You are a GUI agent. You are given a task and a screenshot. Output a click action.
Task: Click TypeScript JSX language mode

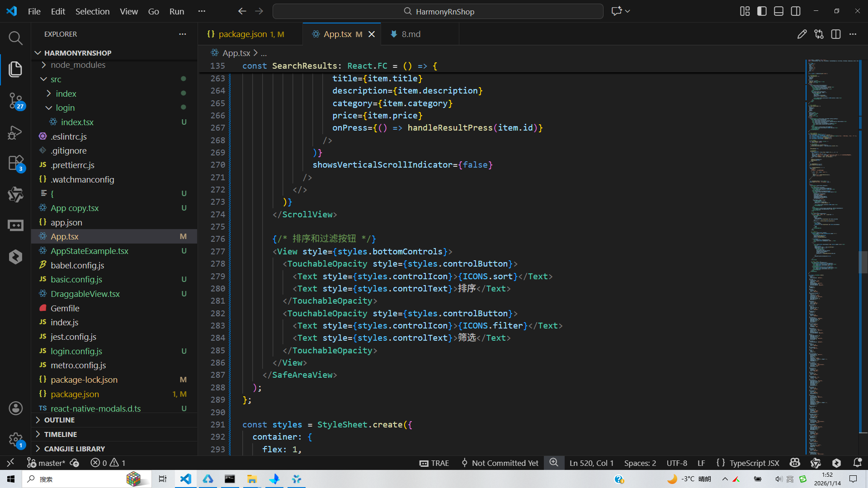[754, 463]
